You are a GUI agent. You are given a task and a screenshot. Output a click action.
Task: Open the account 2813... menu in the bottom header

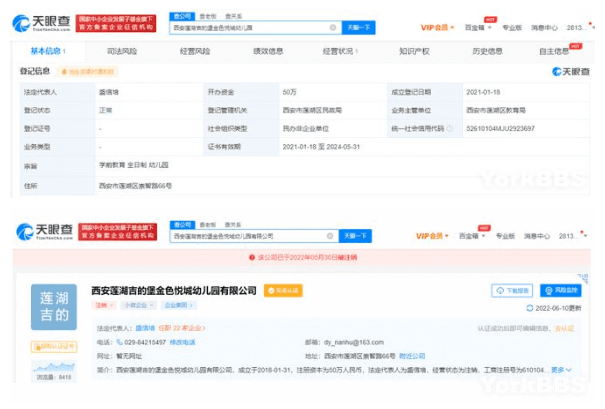573,236
